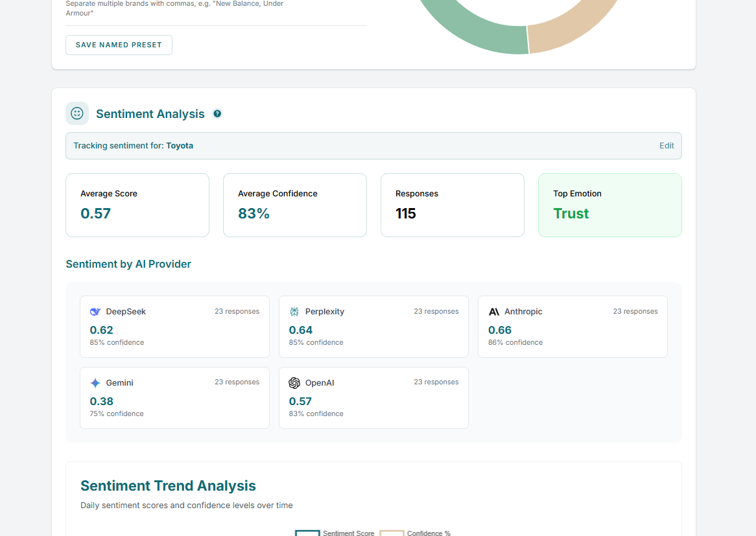Click Gemini score 0.38
The height and width of the screenshot is (536, 756).
[101, 402]
